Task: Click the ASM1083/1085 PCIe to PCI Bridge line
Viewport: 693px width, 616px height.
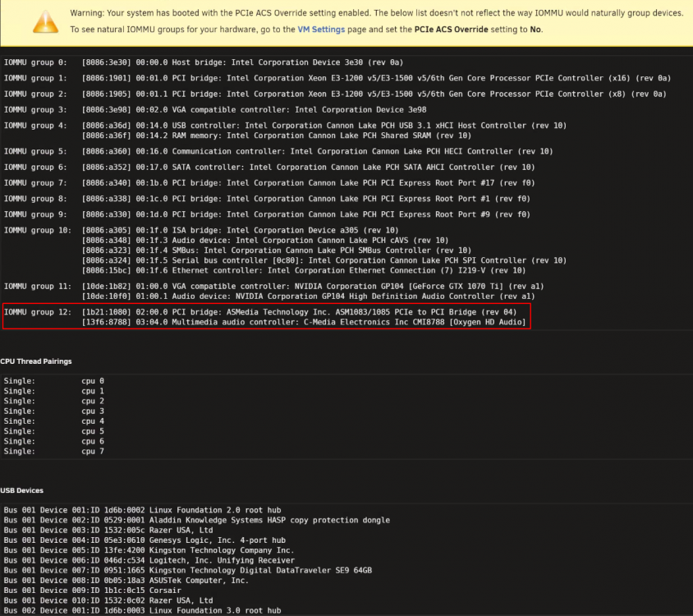Action: 299,312
